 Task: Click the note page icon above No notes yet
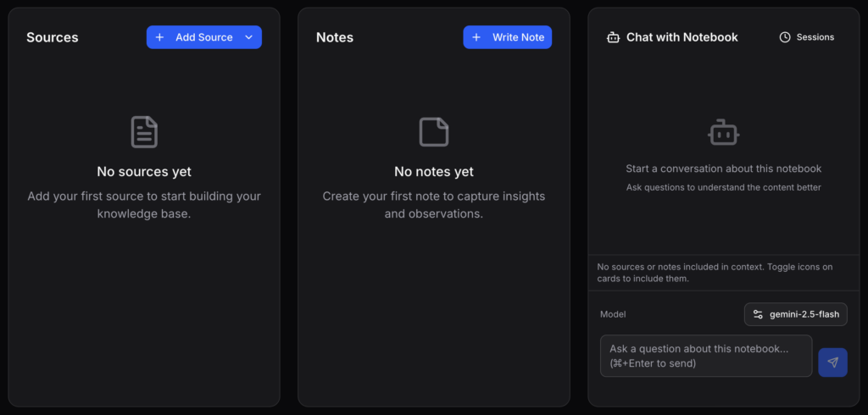[x=434, y=132]
